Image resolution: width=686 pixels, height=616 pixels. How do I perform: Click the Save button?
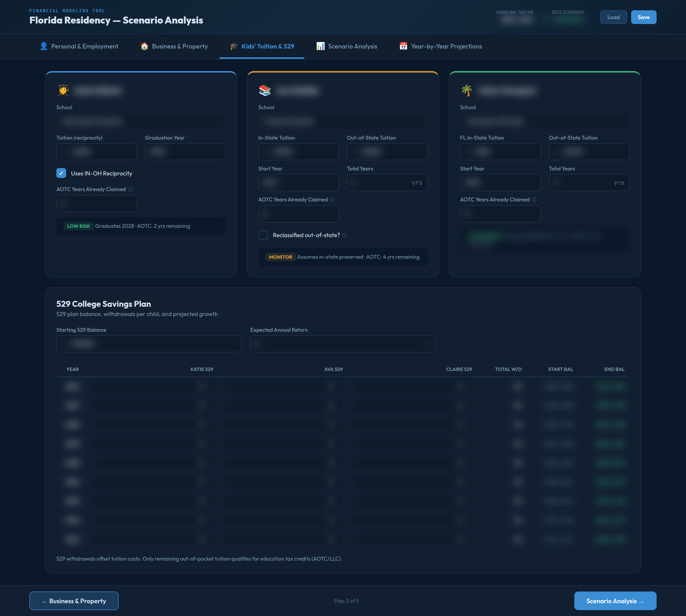click(643, 17)
